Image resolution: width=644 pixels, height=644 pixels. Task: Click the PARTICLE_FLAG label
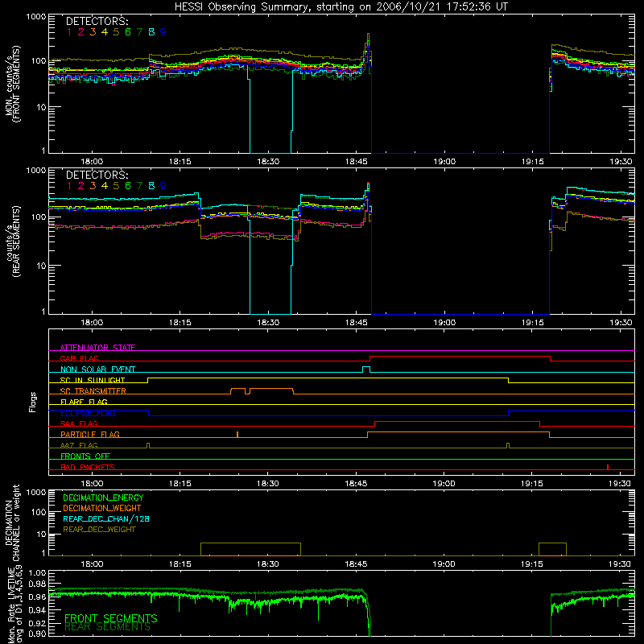click(x=90, y=434)
